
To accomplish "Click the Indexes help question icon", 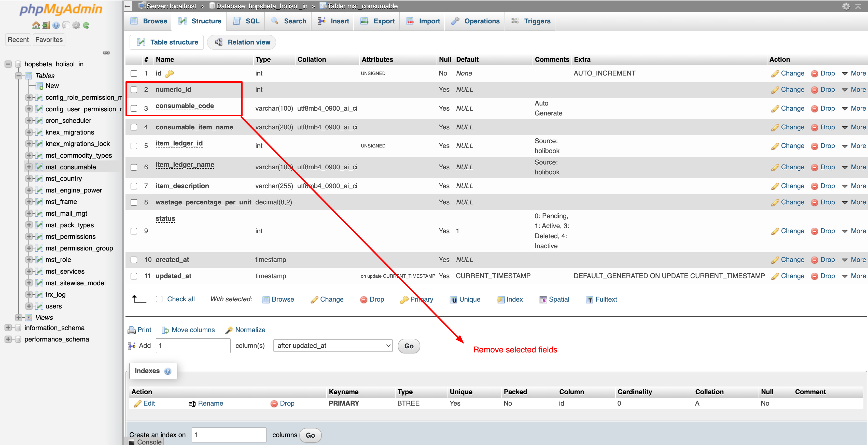I will tap(167, 371).
